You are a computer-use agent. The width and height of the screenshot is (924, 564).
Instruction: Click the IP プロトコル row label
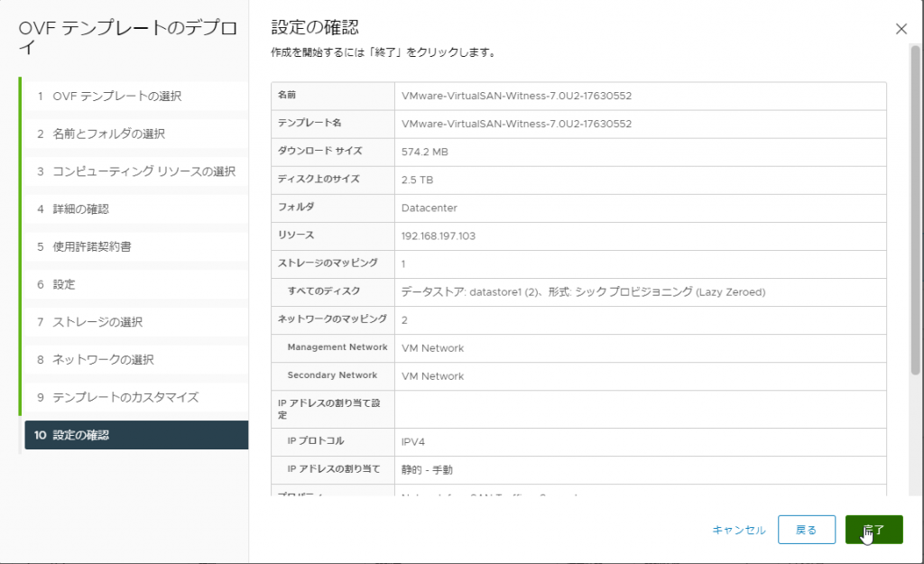[316, 441]
